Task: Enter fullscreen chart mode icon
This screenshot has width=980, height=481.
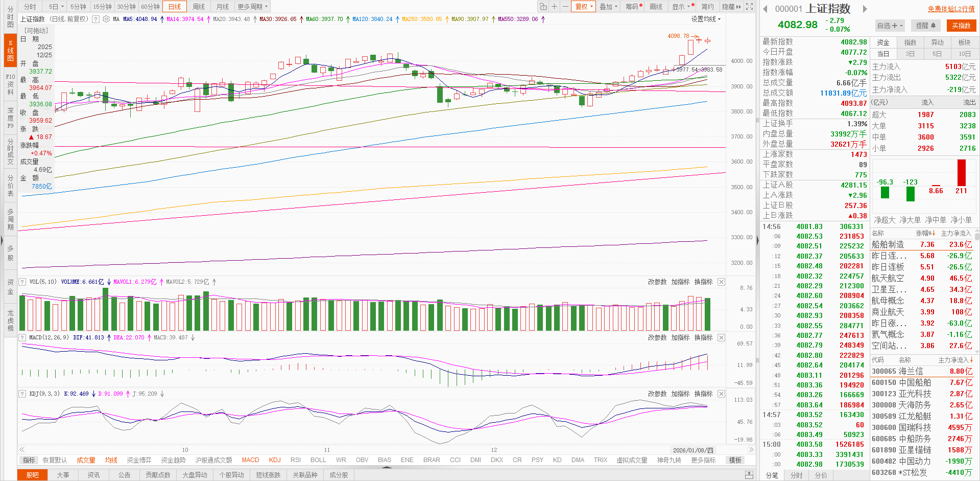Action: pos(749,7)
